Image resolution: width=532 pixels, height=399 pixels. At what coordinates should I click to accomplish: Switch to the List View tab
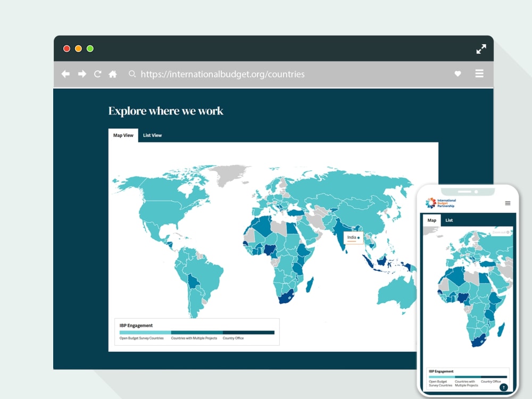click(152, 135)
